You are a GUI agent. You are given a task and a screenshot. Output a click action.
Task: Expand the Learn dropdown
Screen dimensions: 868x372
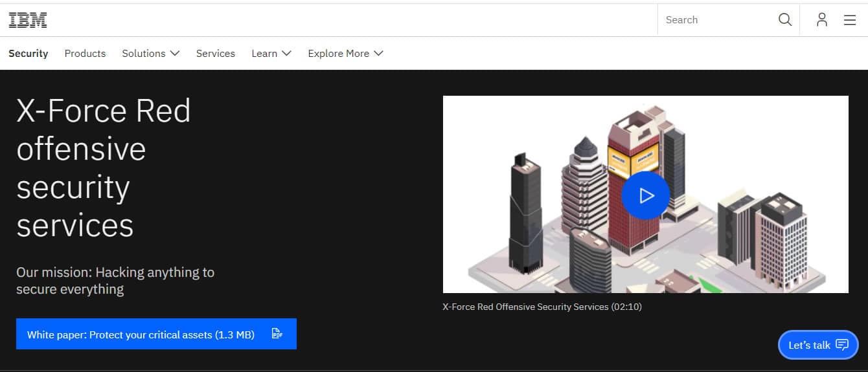point(271,53)
